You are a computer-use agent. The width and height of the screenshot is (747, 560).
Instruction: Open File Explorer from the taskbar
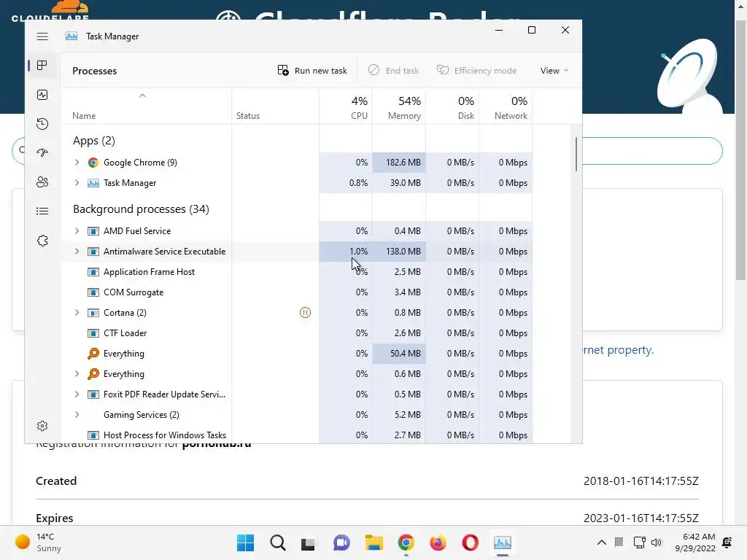coord(374,542)
